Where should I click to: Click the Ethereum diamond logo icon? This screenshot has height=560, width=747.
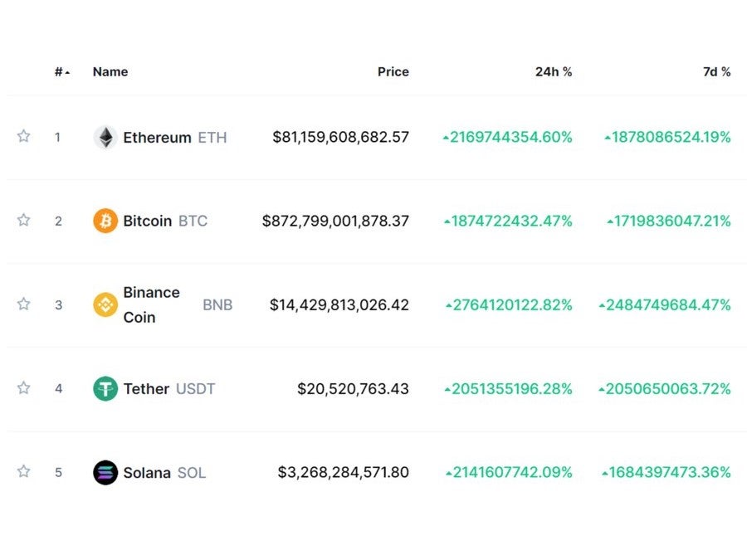(105, 138)
